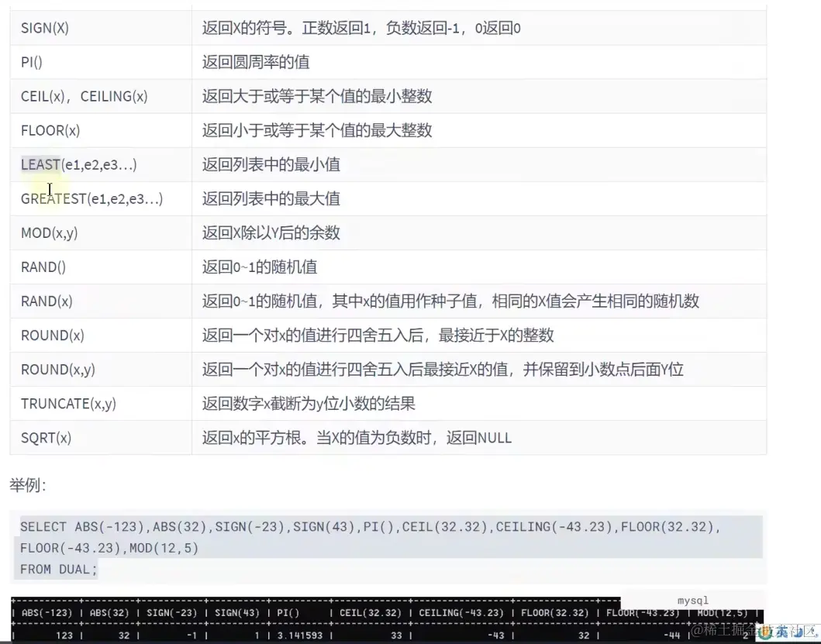Click the 举例: heading
The image size is (821, 644).
[28, 485]
